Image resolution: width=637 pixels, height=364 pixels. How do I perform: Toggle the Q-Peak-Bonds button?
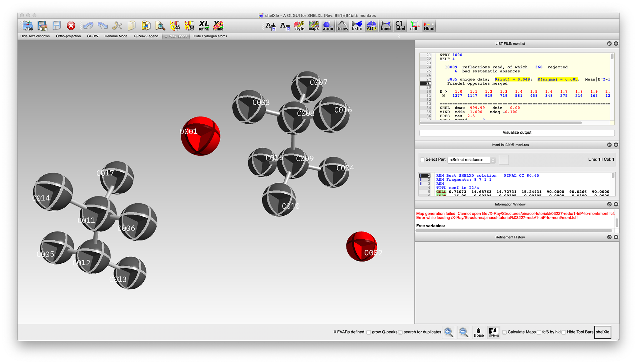[x=176, y=36]
